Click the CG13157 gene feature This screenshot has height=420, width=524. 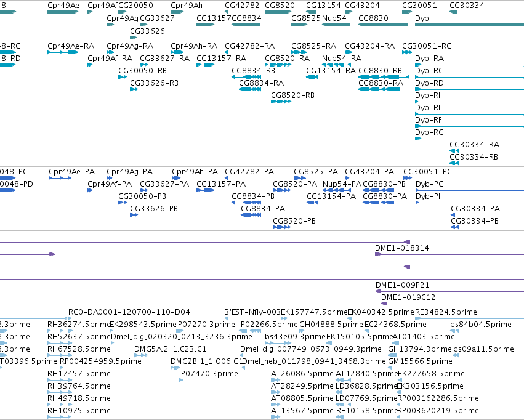click(205, 25)
